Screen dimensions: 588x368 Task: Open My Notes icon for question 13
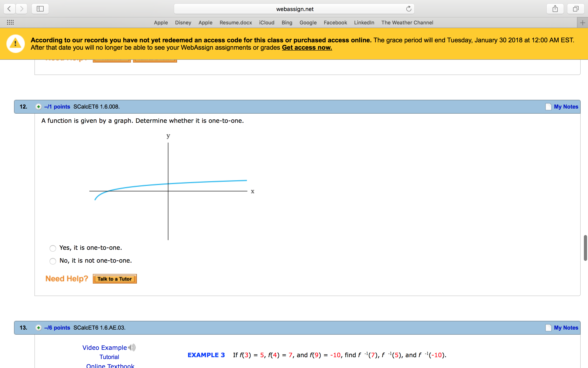click(548, 328)
